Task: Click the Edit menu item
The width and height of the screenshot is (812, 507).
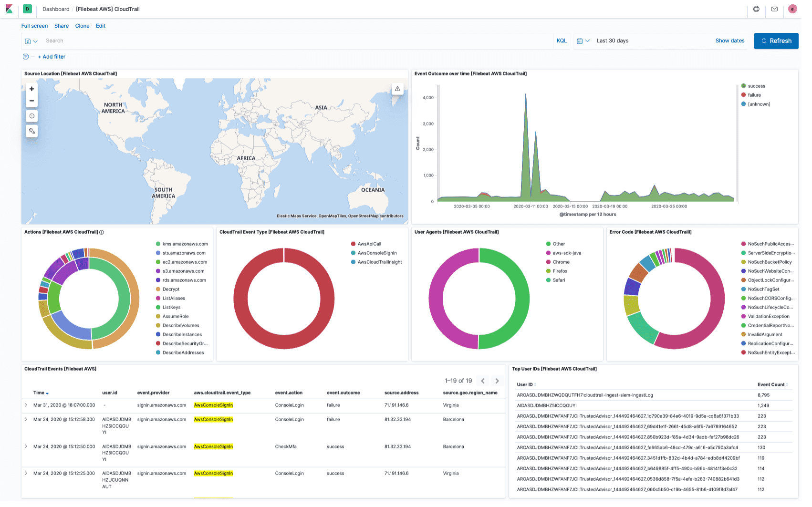Action: [100, 26]
